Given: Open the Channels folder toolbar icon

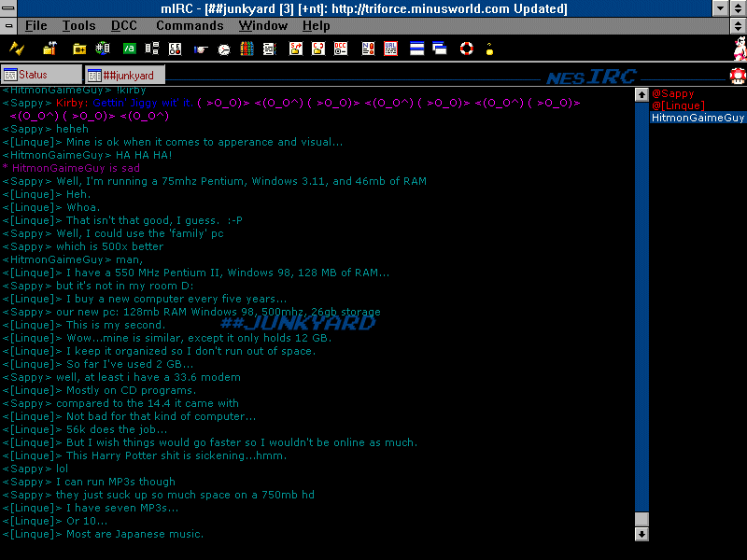Looking at the screenshot, I should tap(80, 49).
